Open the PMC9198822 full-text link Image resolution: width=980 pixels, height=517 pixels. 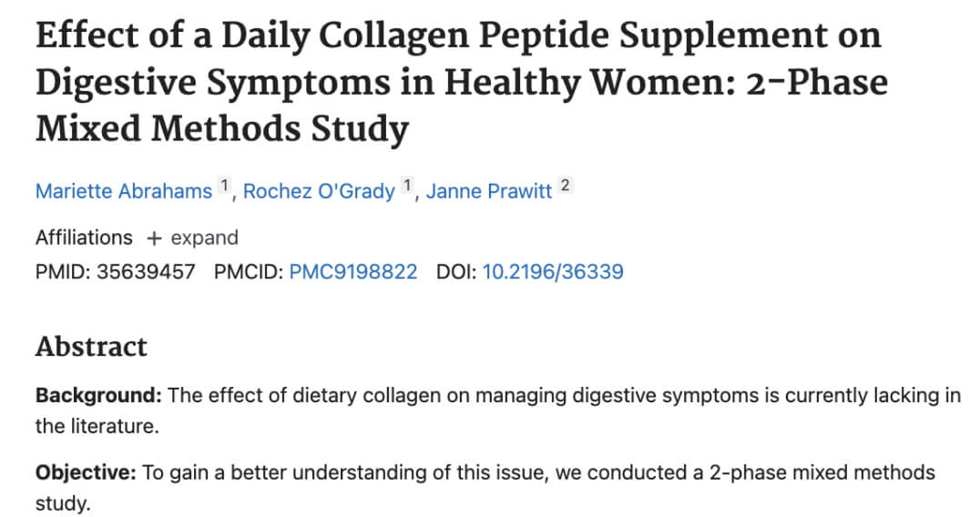(x=352, y=272)
